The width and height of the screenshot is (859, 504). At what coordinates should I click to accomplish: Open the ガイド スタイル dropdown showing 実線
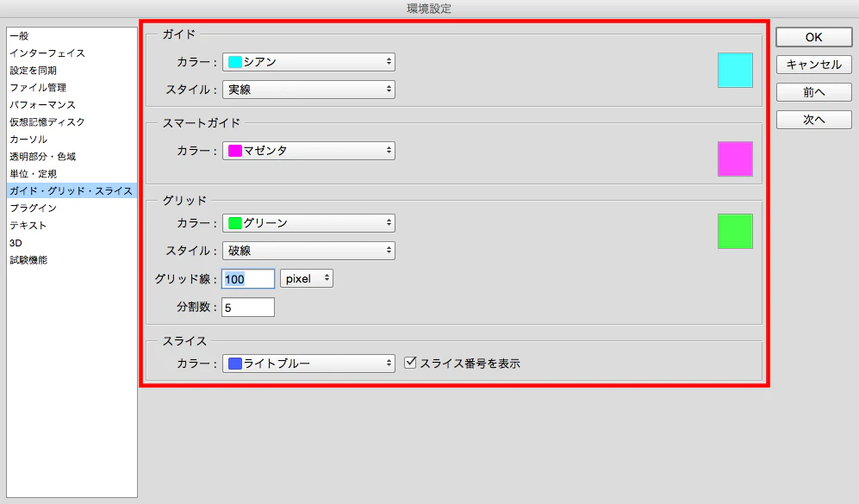308,90
